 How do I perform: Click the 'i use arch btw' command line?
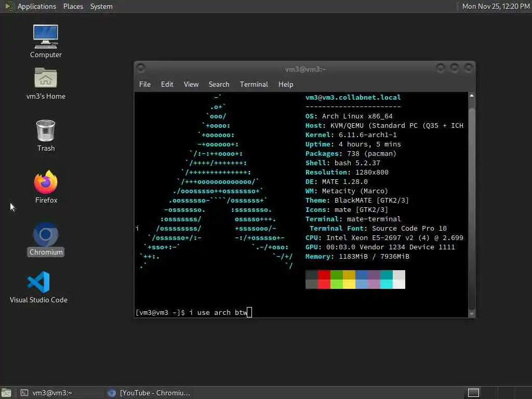pyautogui.click(x=194, y=312)
